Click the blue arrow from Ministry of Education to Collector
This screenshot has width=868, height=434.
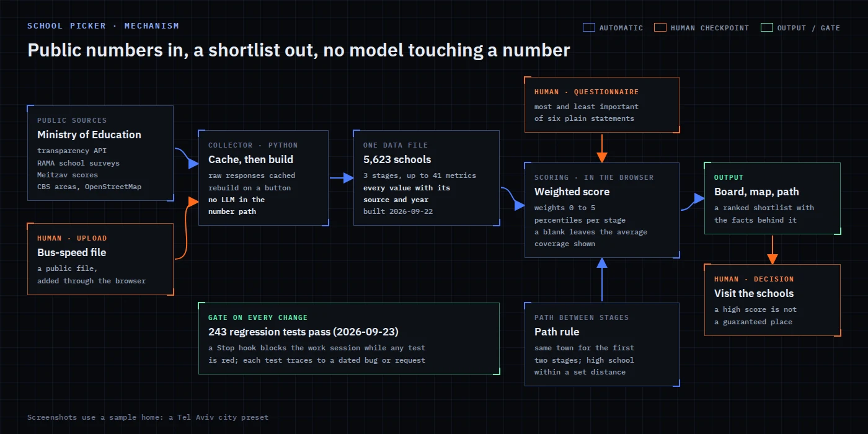(x=187, y=158)
